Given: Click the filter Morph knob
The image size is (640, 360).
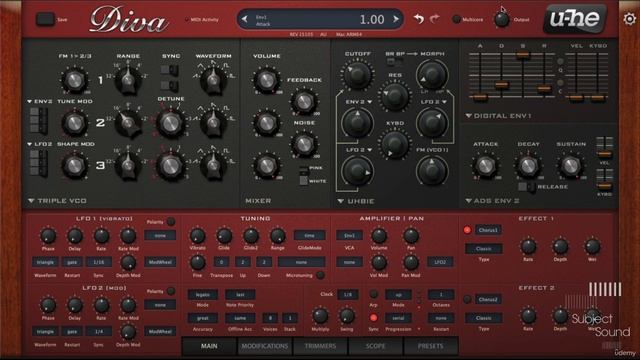Looking at the screenshot, I should (x=432, y=75).
